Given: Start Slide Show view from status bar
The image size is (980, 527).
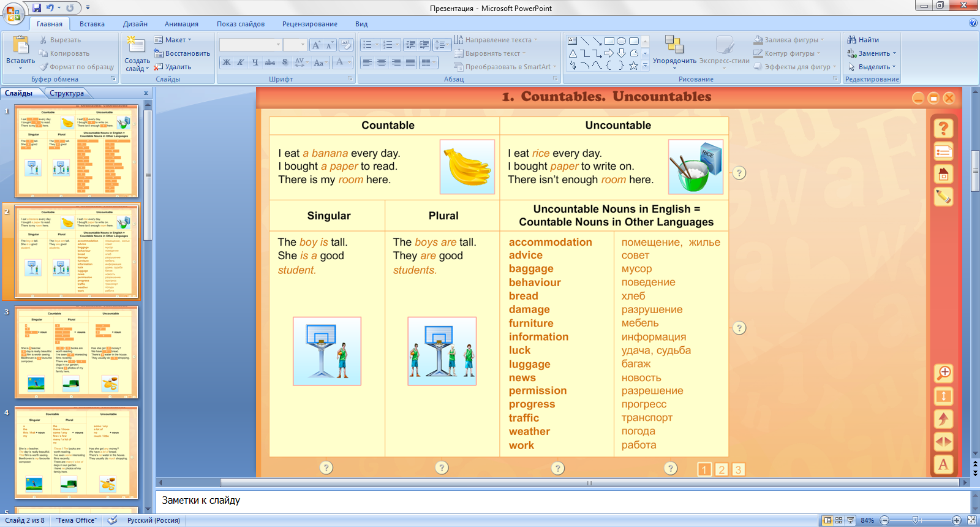Looking at the screenshot, I should pos(851,520).
